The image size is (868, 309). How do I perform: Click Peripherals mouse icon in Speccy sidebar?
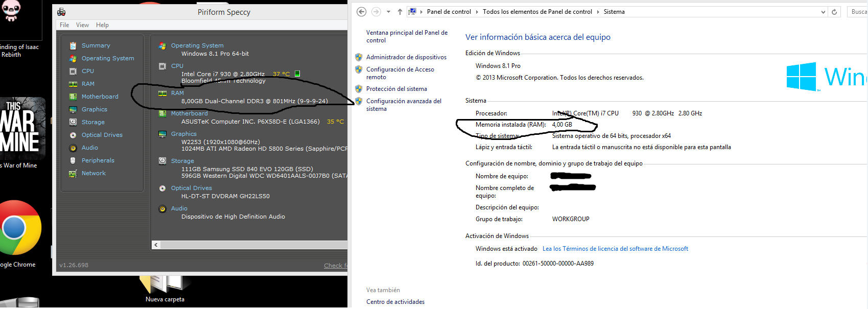click(x=73, y=160)
